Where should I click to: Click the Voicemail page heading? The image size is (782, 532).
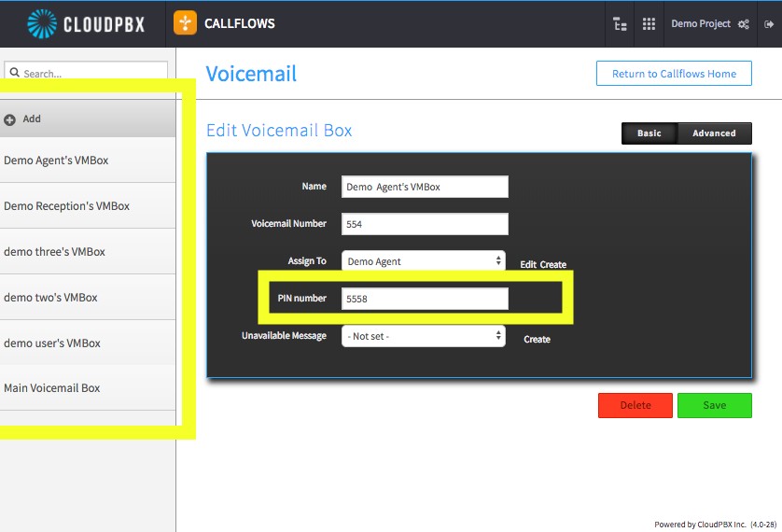[x=251, y=74]
